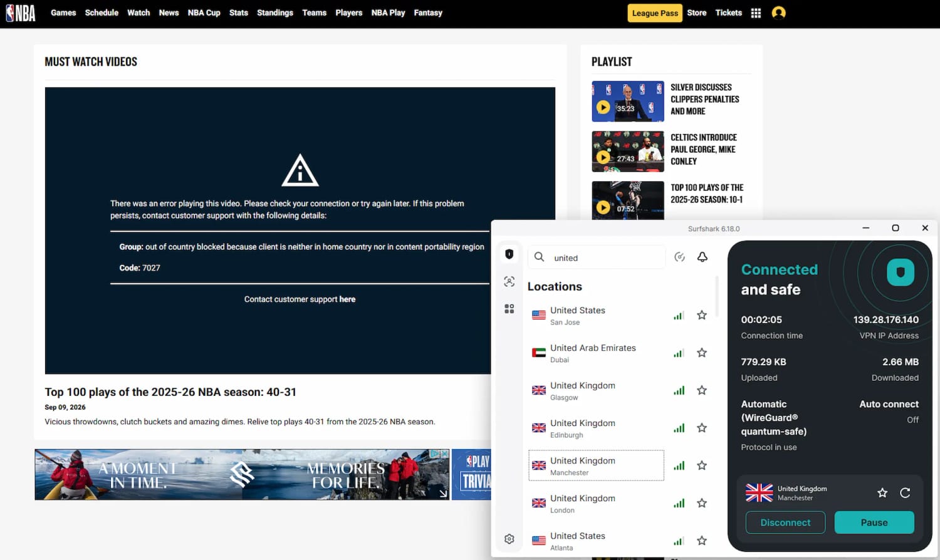940x560 pixels.
Task: Open the Games menu on NBA
Action: pos(63,13)
